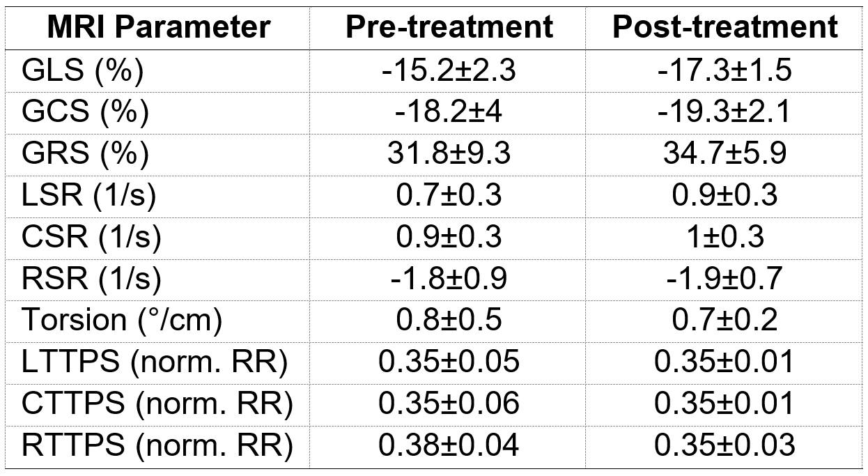Image resolution: width=868 pixels, height=476 pixels.
Task: Select the GCS pre-treatment cell -18.2±4
Action: [449, 112]
